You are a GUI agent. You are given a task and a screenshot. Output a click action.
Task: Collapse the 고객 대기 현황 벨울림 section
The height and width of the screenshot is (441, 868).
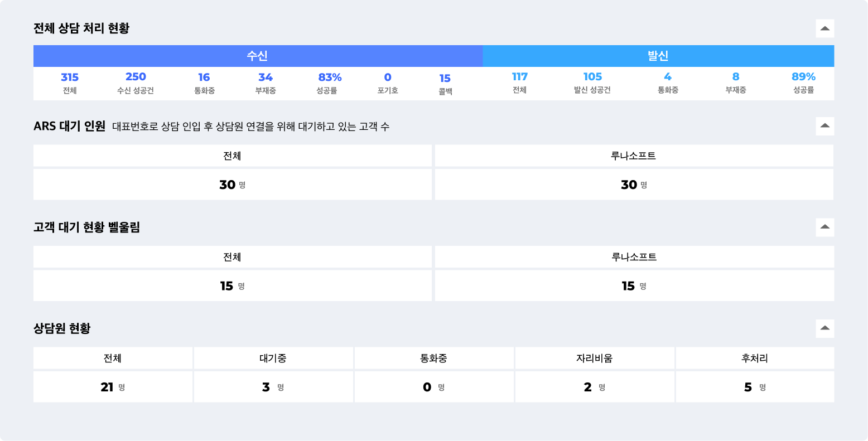(x=824, y=227)
